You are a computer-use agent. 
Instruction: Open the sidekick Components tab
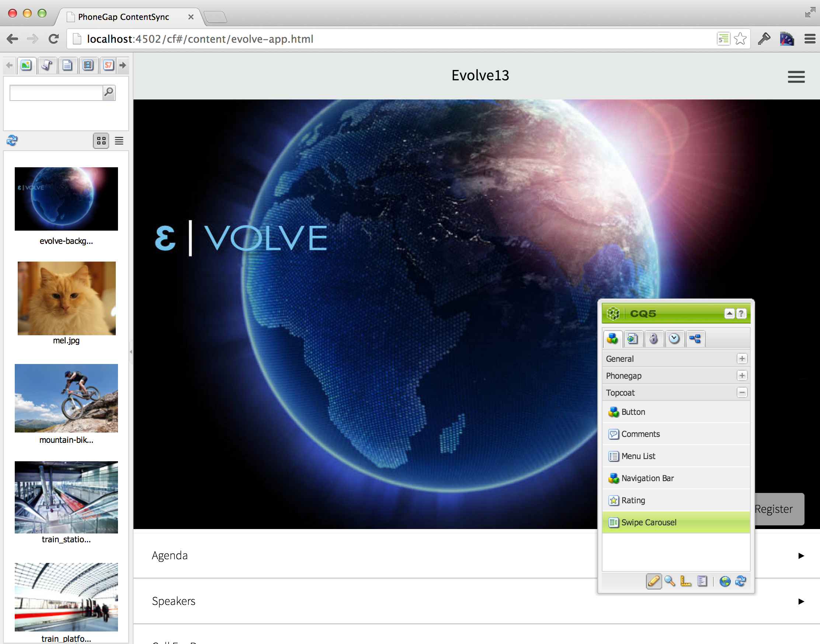pyautogui.click(x=612, y=339)
